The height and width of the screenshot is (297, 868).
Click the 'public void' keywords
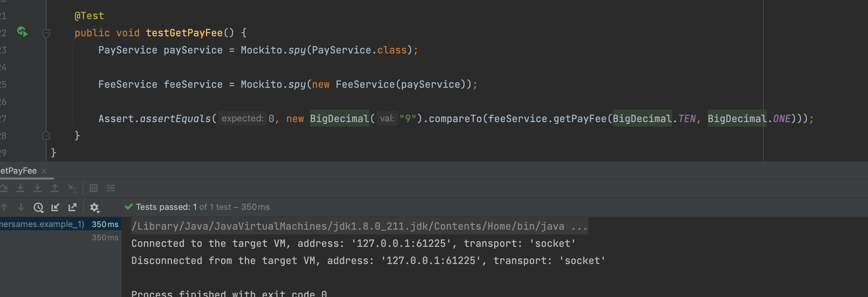[x=107, y=33]
